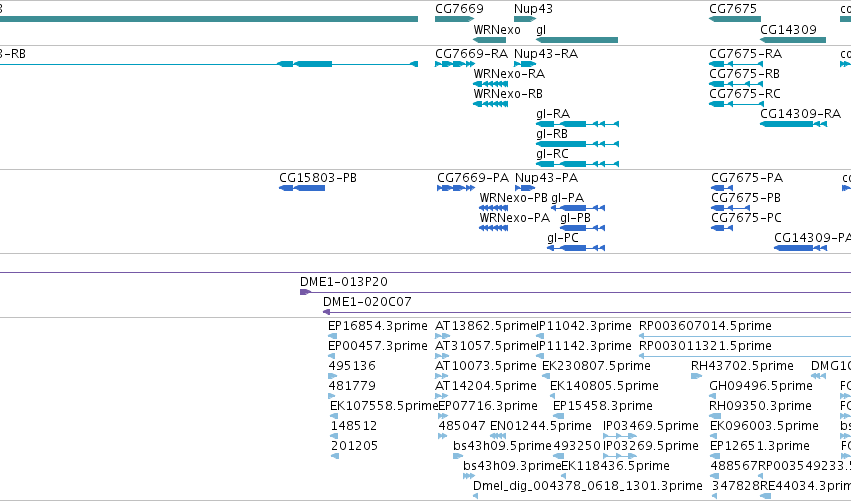The width and height of the screenshot is (851, 501).
Task: Open EST EK118436.5prime
Action: [615, 466]
